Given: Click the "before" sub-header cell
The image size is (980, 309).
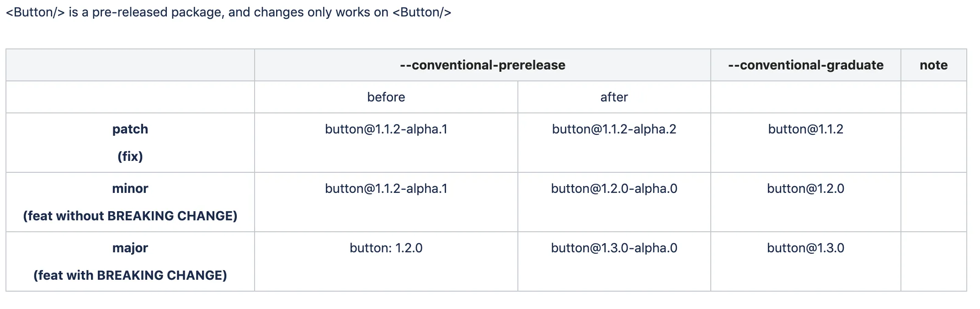Looking at the screenshot, I should click(386, 97).
